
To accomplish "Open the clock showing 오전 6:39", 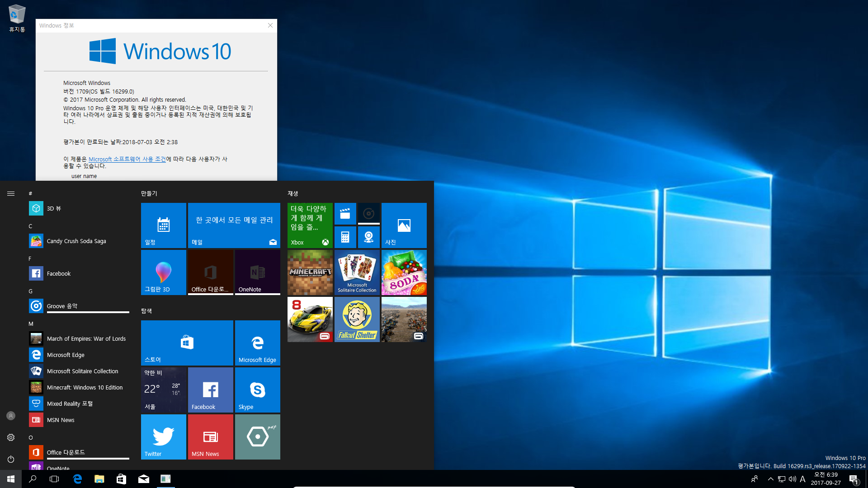I will tap(826, 479).
